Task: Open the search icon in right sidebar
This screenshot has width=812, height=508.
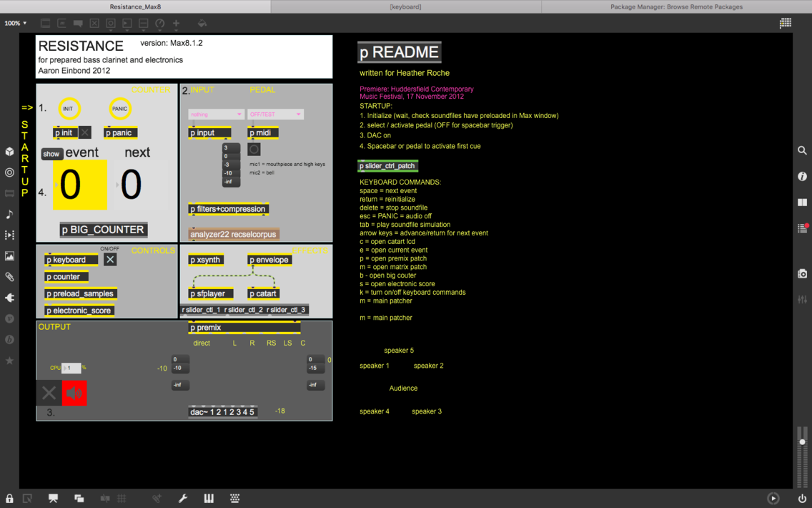Action: coord(802,151)
